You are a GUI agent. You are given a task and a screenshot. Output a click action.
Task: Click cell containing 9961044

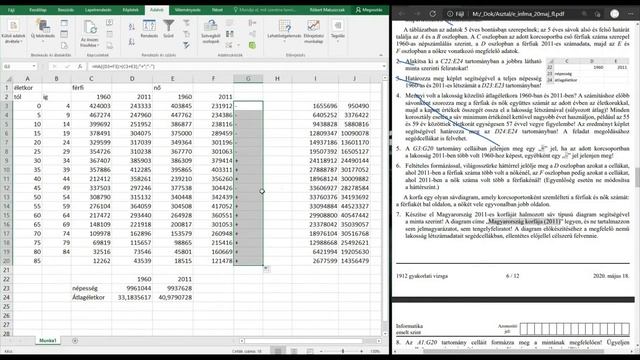point(132,288)
